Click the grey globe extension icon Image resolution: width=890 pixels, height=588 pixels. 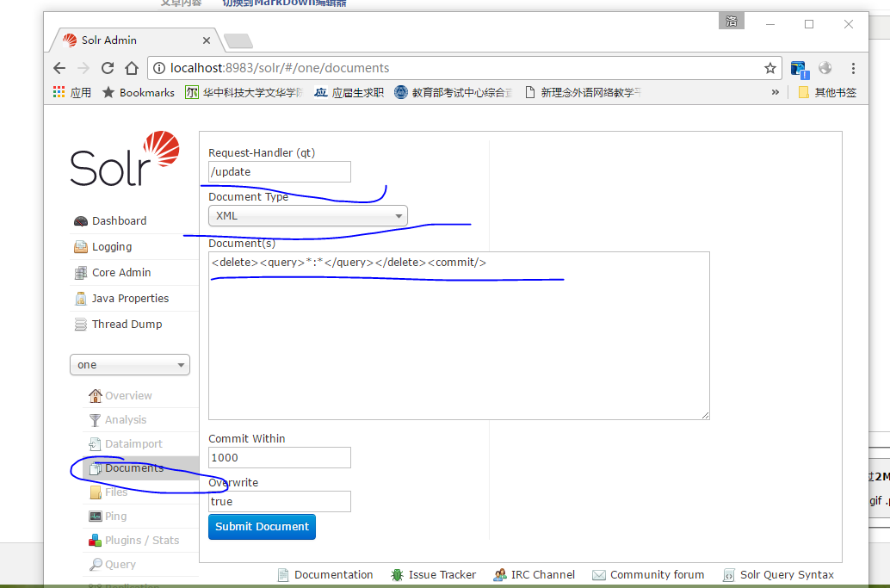(825, 68)
